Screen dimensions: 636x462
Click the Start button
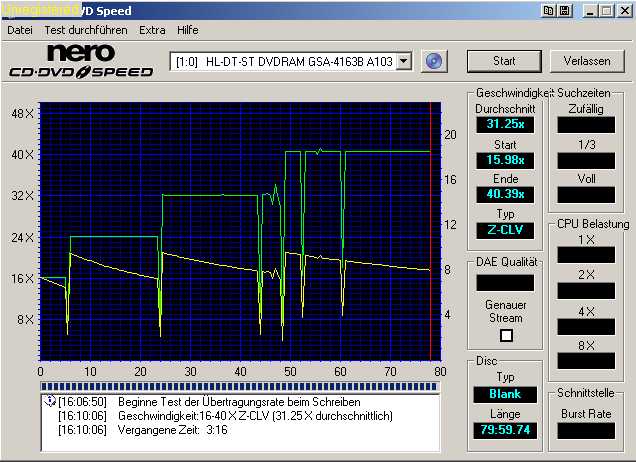[504, 61]
